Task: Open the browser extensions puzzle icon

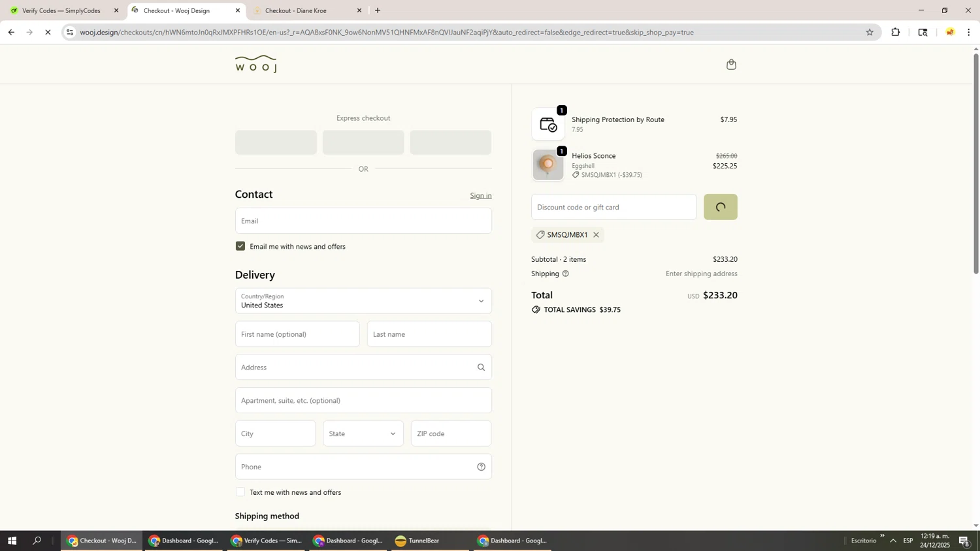Action: click(896, 32)
